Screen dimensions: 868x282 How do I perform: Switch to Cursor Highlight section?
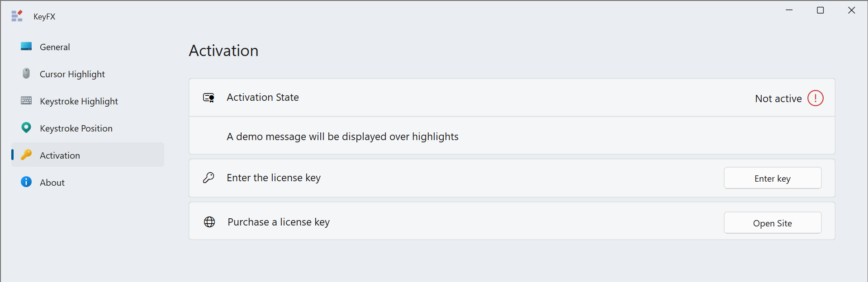[x=72, y=74]
